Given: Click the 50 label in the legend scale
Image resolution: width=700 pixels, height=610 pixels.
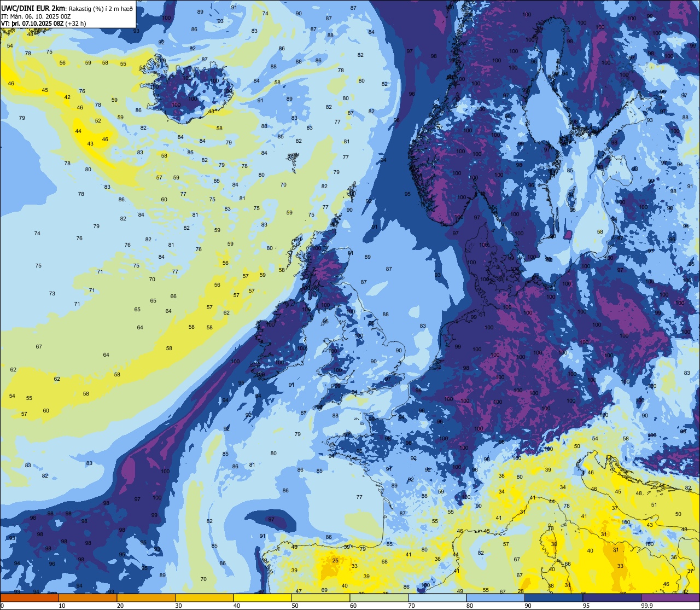Looking at the screenshot, I should click(x=295, y=606).
